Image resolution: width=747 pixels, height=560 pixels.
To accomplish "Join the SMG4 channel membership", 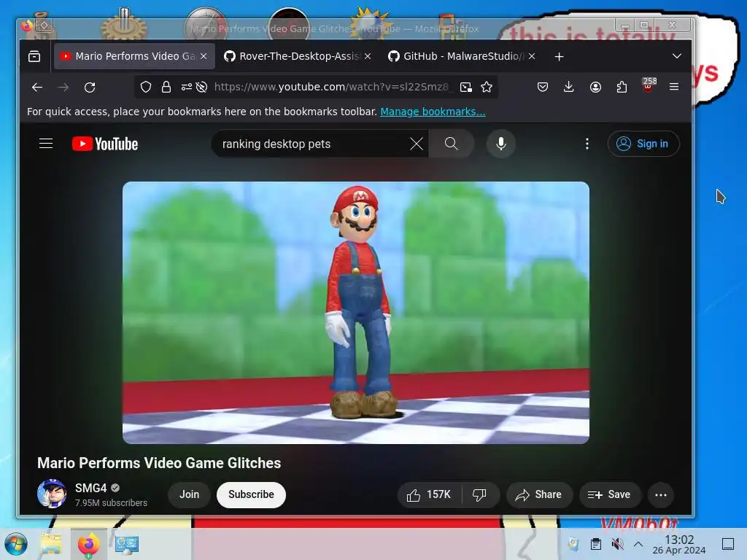I will (189, 495).
